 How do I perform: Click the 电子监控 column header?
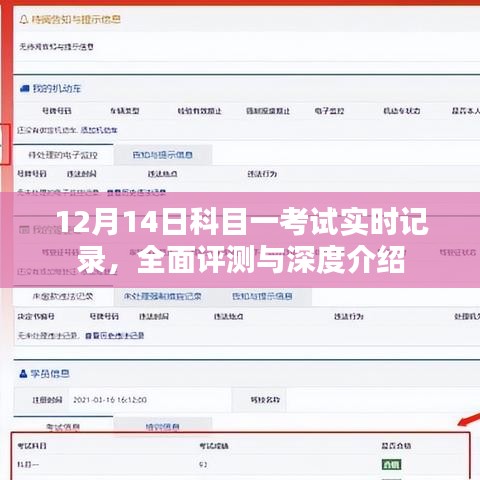click(x=329, y=111)
